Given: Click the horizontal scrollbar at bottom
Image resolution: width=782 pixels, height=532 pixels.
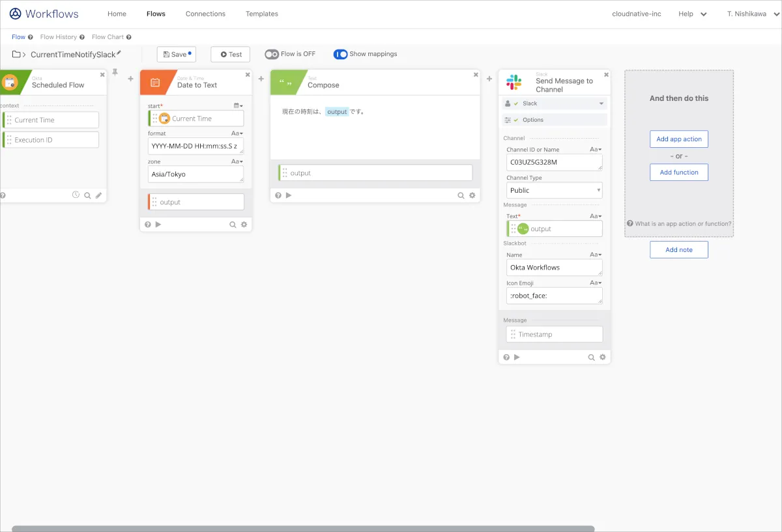Looking at the screenshot, I should pyautogui.click(x=303, y=528).
